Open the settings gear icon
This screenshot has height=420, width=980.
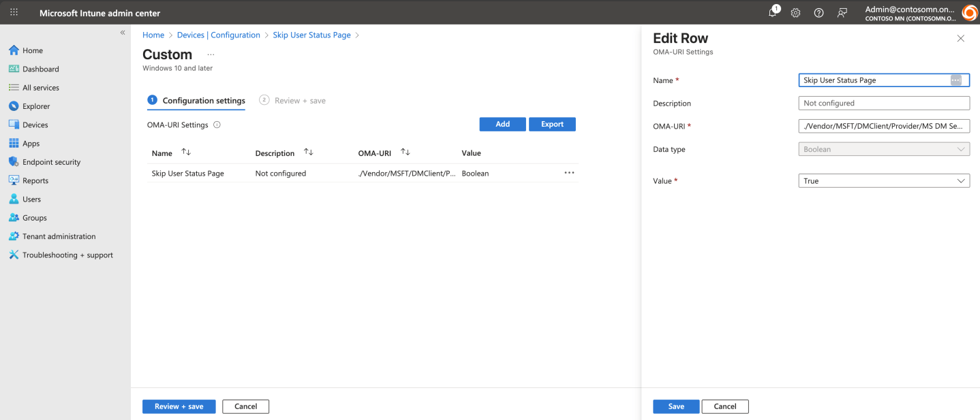(795, 13)
